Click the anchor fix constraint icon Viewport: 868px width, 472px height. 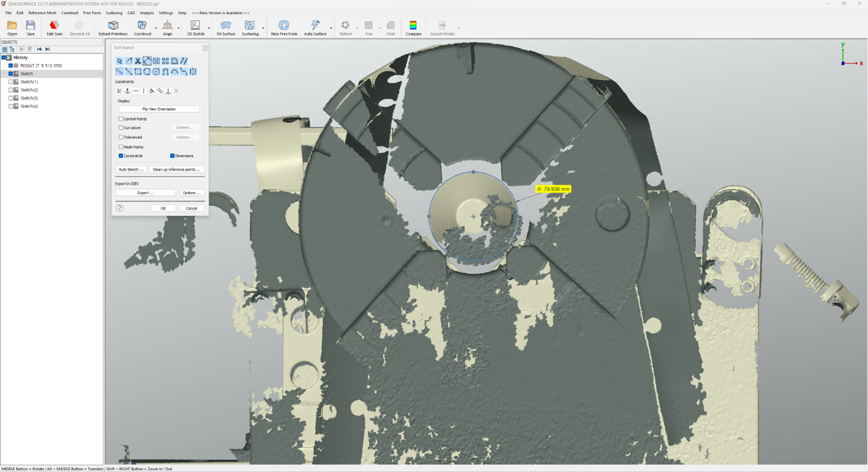pyautogui.click(x=127, y=91)
